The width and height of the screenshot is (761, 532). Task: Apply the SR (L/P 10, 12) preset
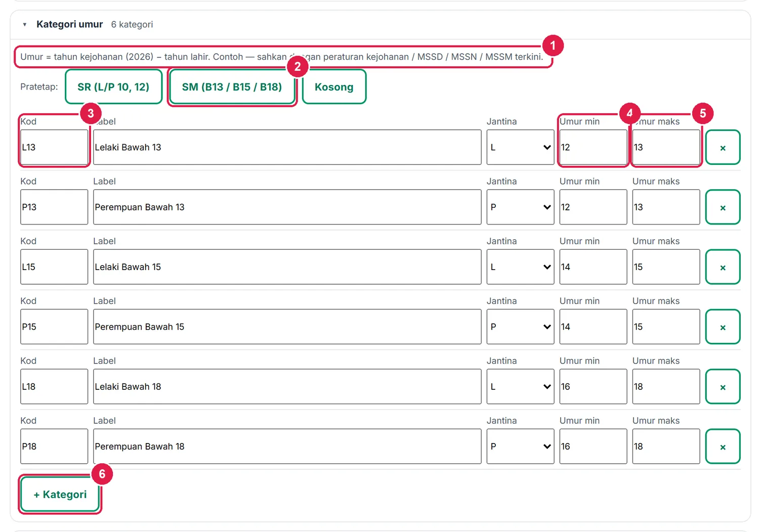tap(113, 87)
